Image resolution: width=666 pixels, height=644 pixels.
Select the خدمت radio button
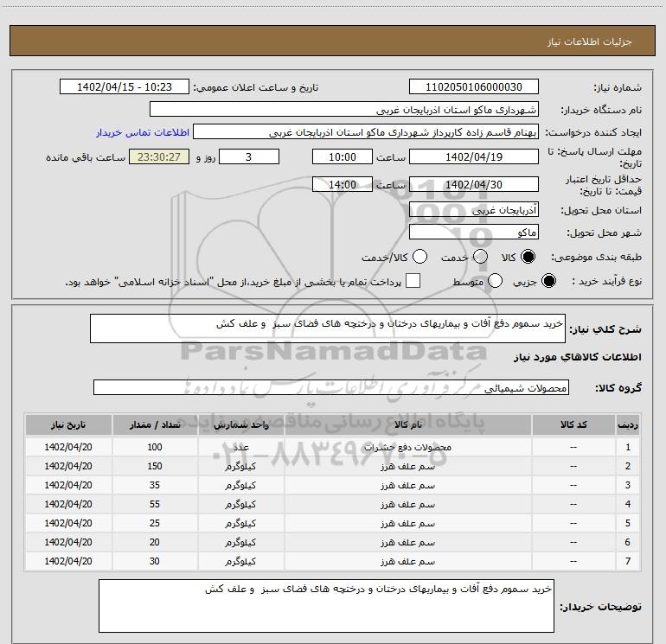click(480, 257)
